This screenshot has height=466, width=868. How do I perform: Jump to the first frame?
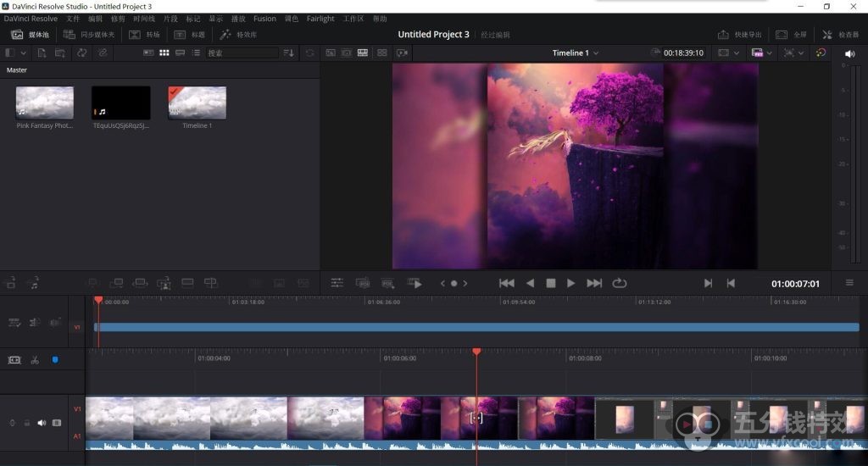click(507, 283)
